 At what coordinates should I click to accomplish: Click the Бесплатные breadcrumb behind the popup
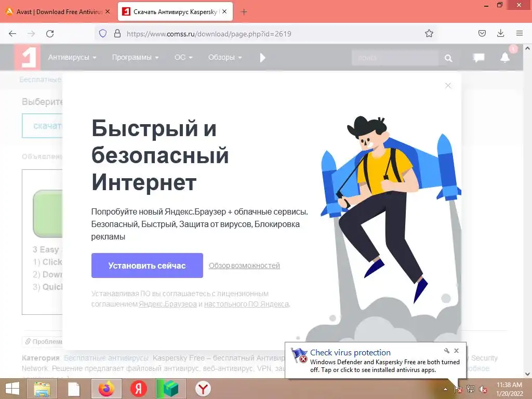pos(40,79)
